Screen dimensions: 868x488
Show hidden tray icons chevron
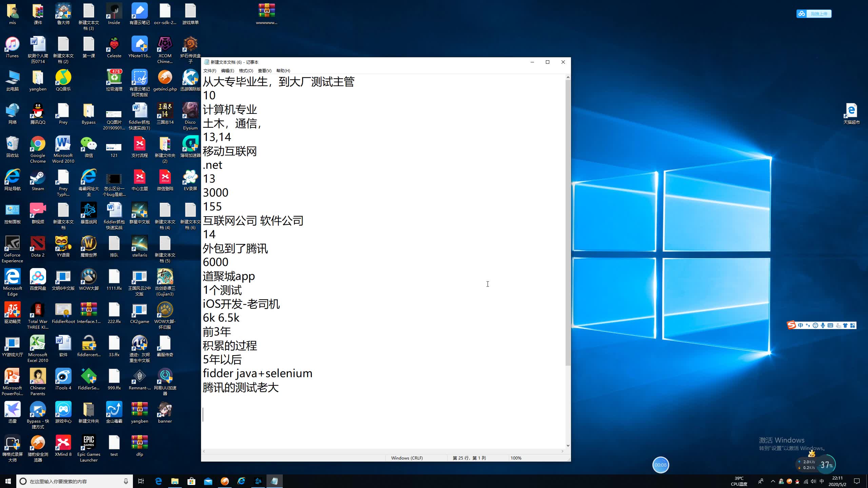[773, 481]
